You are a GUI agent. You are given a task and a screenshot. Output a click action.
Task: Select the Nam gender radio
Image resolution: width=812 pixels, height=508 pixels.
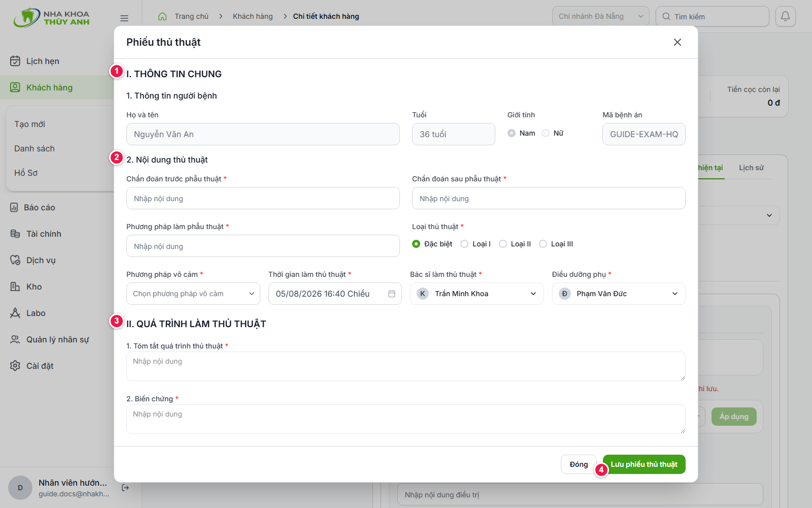click(x=512, y=133)
